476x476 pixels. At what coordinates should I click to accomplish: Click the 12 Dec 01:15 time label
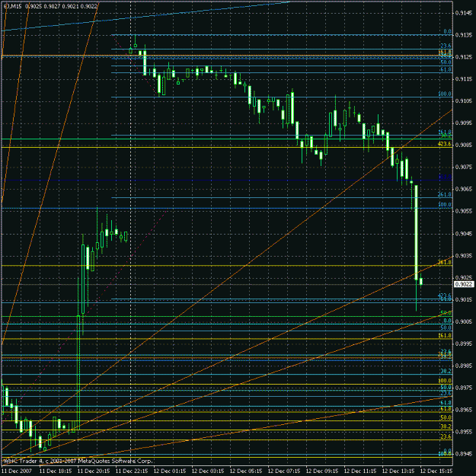click(x=170, y=471)
